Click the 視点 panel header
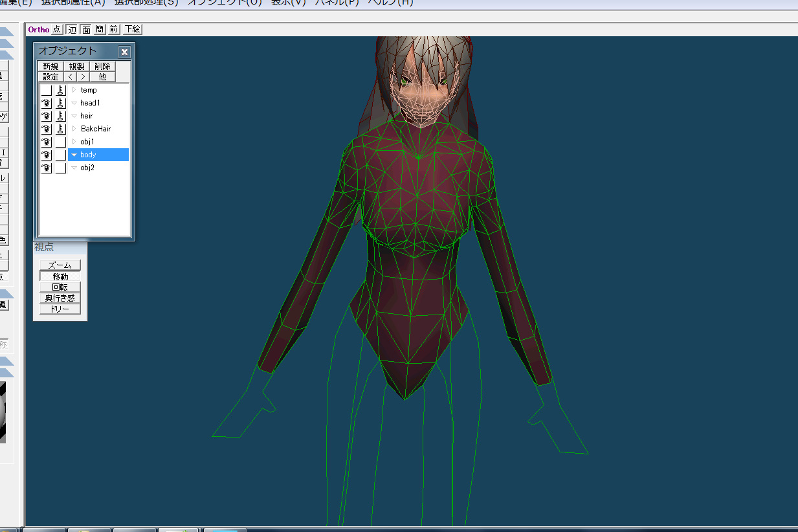 [x=60, y=247]
